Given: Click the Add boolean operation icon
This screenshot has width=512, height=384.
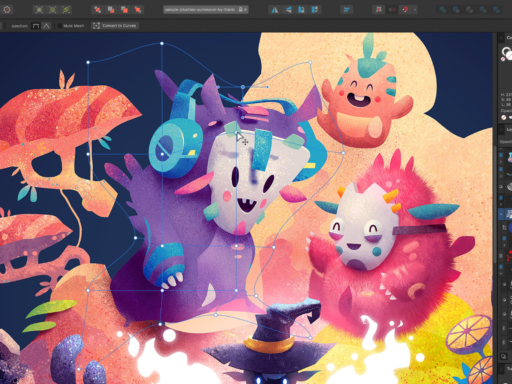Looking at the screenshot, I should [x=443, y=10].
